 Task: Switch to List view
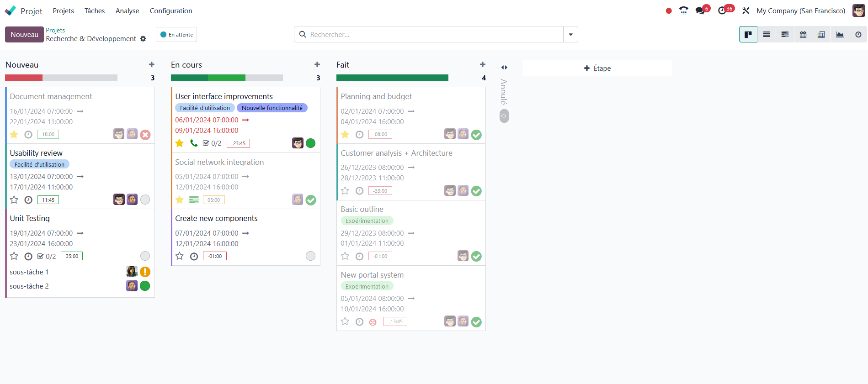point(767,35)
